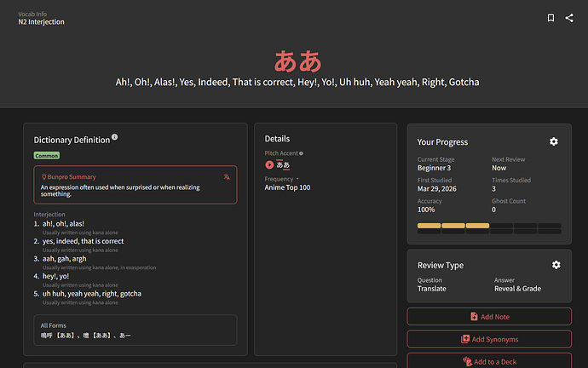Click the All Forms box

135,331
